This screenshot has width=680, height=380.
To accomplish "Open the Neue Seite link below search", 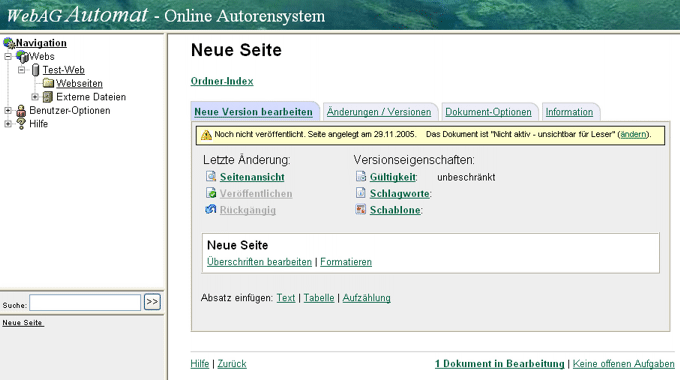I will click(23, 323).
